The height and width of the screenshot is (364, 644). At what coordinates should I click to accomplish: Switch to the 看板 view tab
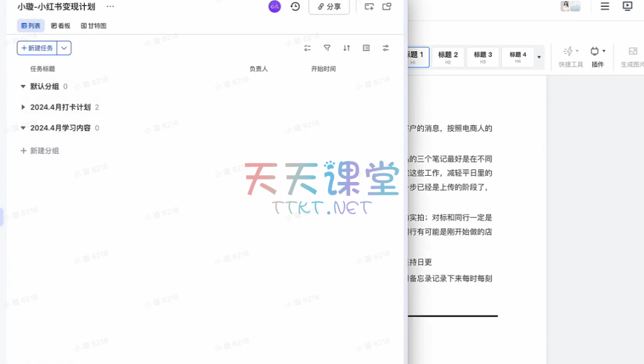coord(61,26)
